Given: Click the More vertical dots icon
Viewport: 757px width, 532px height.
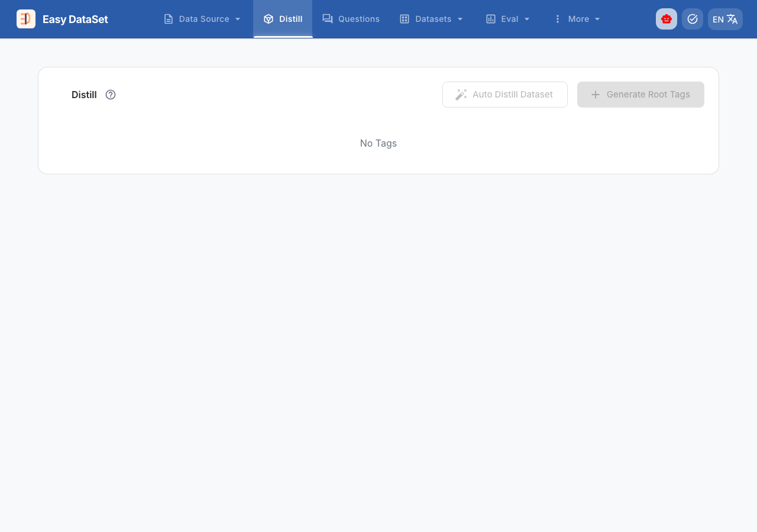Looking at the screenshot, I should [x=557, y=19].
